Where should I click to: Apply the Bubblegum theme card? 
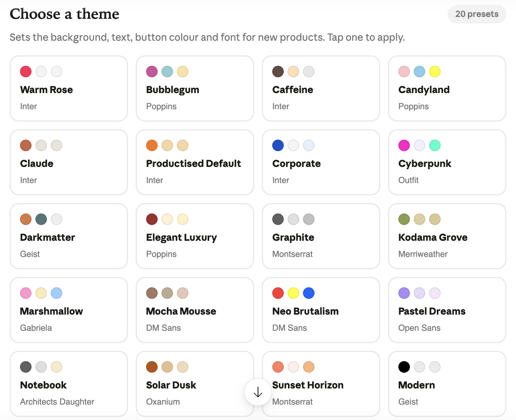pos(195,88)
